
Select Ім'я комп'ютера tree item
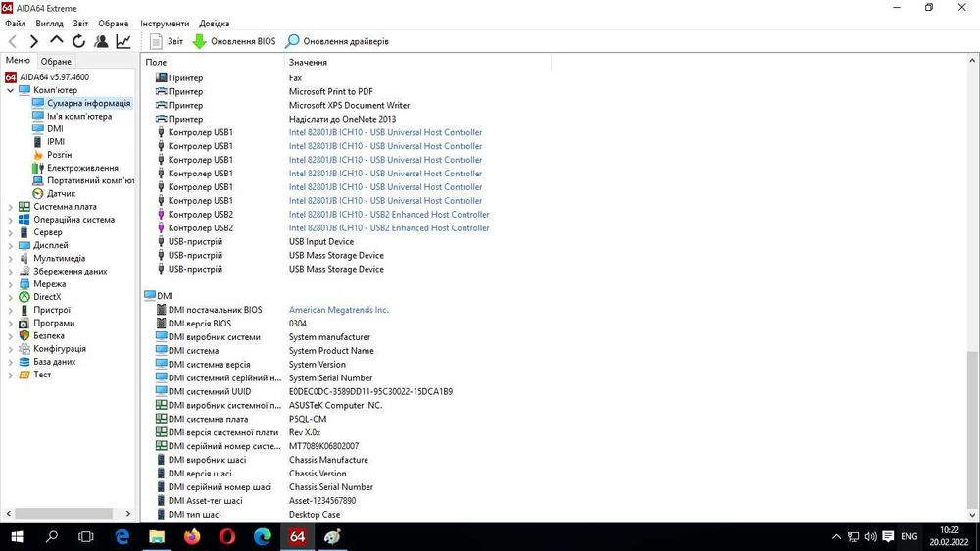(79, 117)
